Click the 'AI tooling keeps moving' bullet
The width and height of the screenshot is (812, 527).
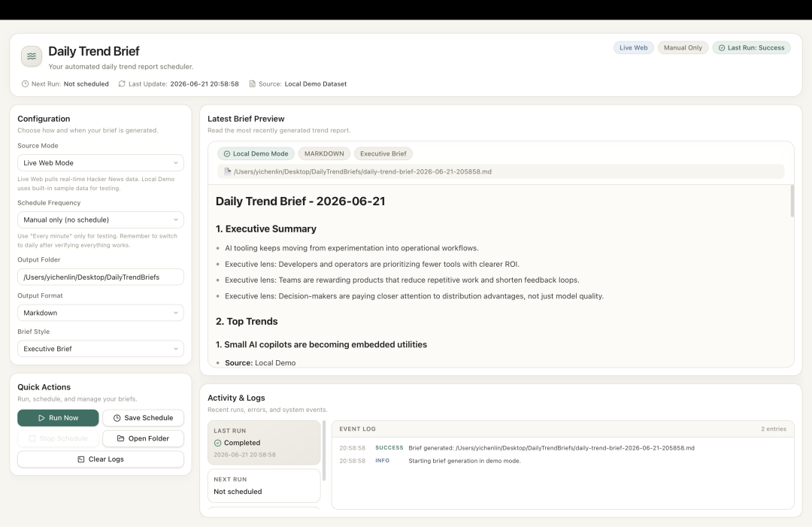[x=352, y=248]
